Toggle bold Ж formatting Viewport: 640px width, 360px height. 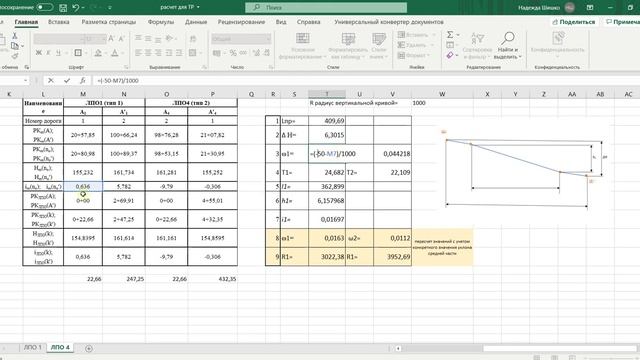[x=39, y=53]
